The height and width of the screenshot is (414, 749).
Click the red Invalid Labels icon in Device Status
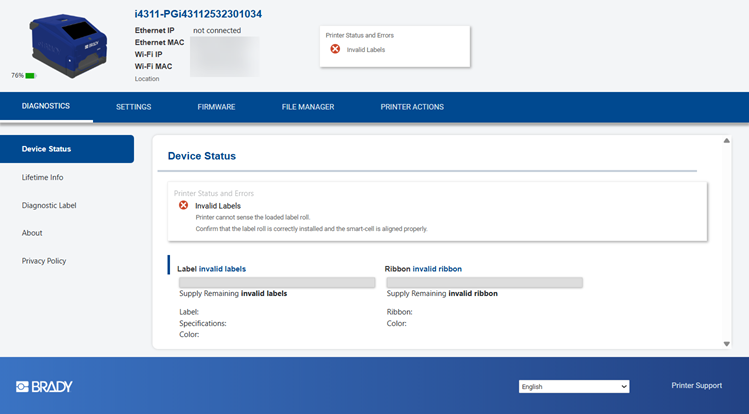[183, 205]
